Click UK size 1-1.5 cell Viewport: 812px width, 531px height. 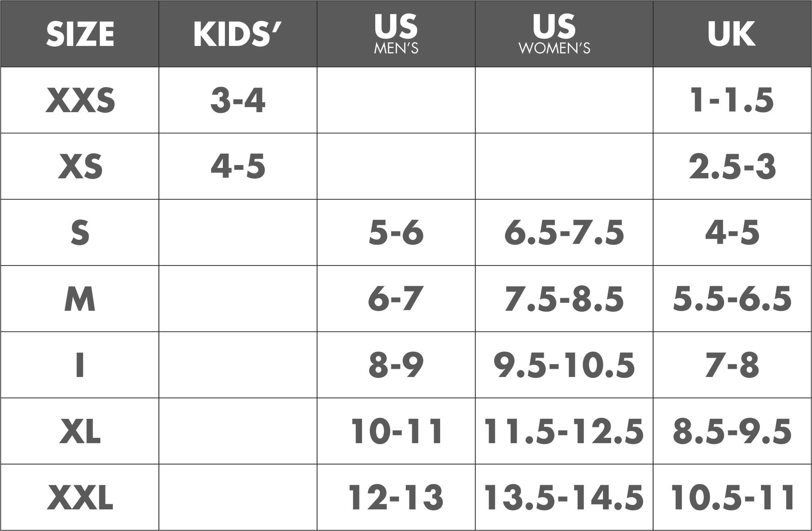(x=732, y=100)
